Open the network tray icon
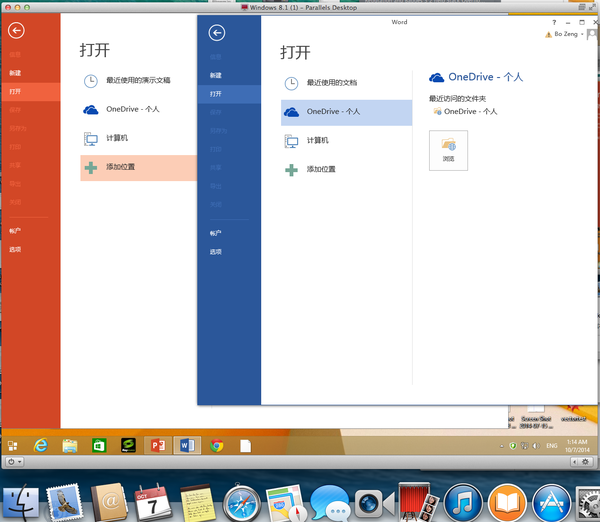The height and width of the screenshot is (522, 600). [x=525, y=446]
